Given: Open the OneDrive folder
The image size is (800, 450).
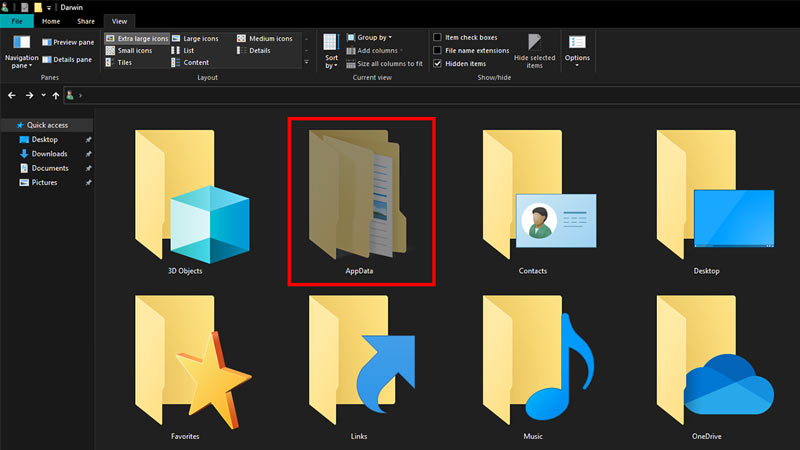Looking at the screenshot, I should [714, 367].
